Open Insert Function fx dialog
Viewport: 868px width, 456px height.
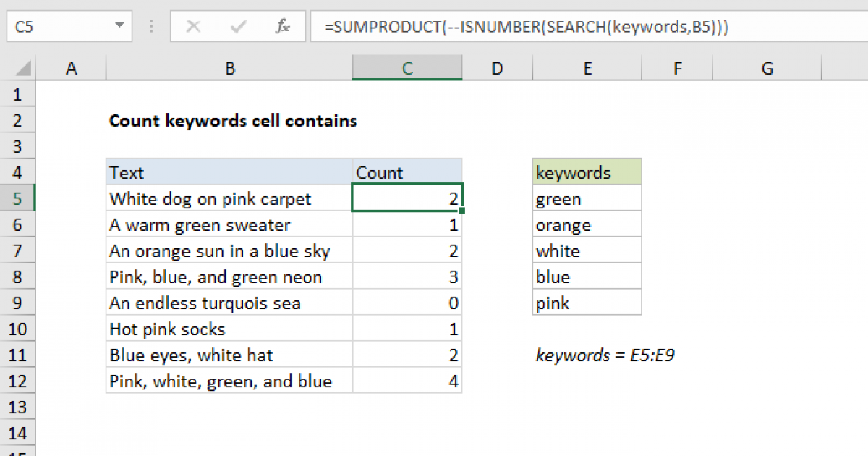[282, 27]
